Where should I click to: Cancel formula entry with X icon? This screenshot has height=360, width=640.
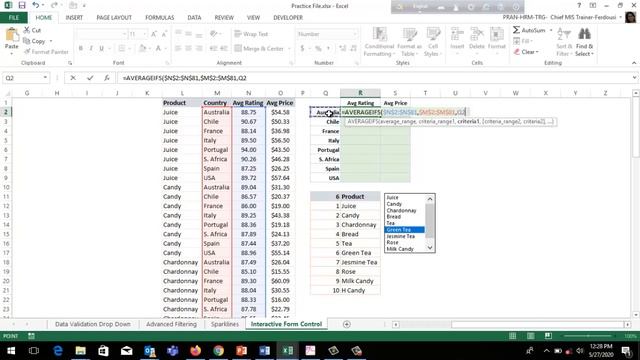tap(73, 78)
